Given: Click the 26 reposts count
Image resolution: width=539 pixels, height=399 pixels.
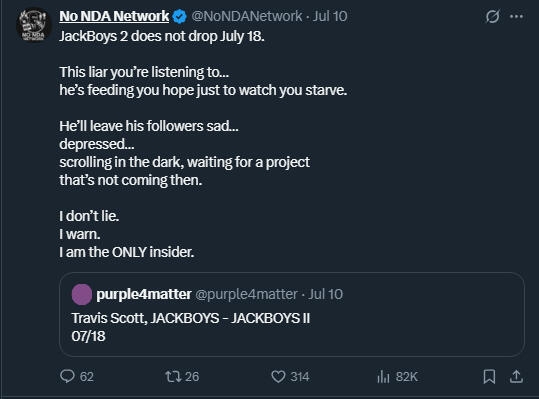Looking at the screenshot, I should [192, 377].
